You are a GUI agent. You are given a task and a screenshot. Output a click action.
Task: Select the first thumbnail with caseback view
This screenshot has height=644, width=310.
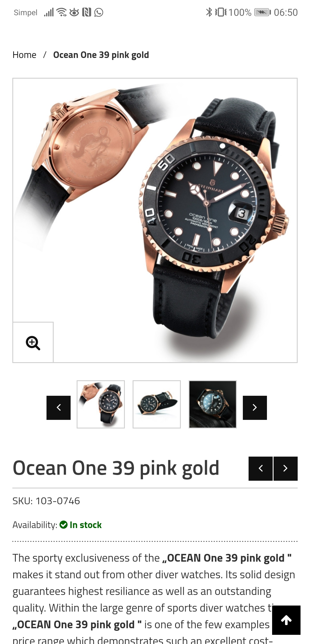pos(101,404)
